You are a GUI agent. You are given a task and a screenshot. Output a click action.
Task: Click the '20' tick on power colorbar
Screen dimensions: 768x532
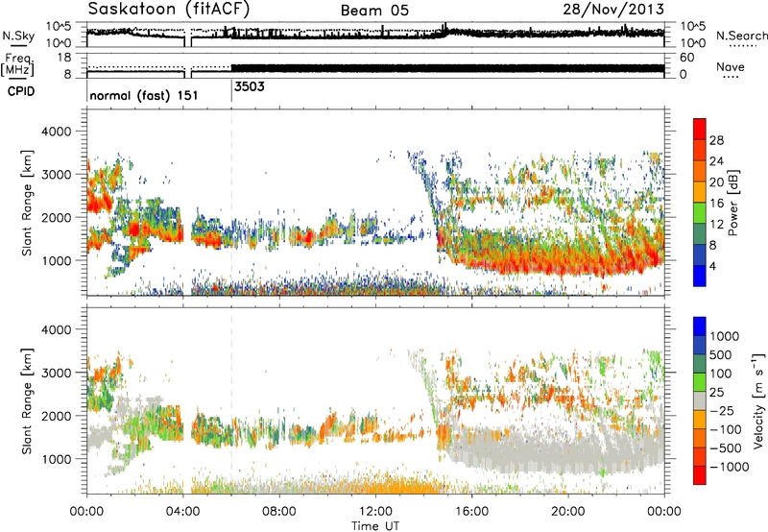click(x=716, y=182)
